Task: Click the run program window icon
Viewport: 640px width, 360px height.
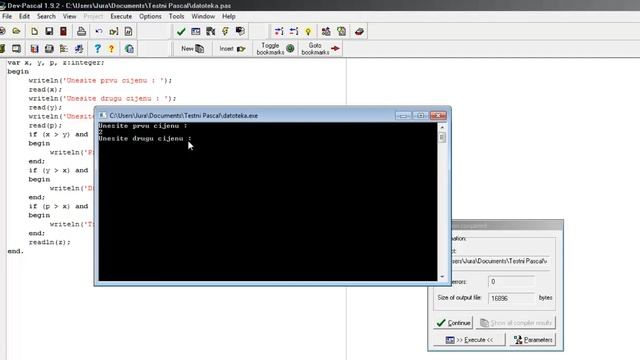Action: [196, 31]
